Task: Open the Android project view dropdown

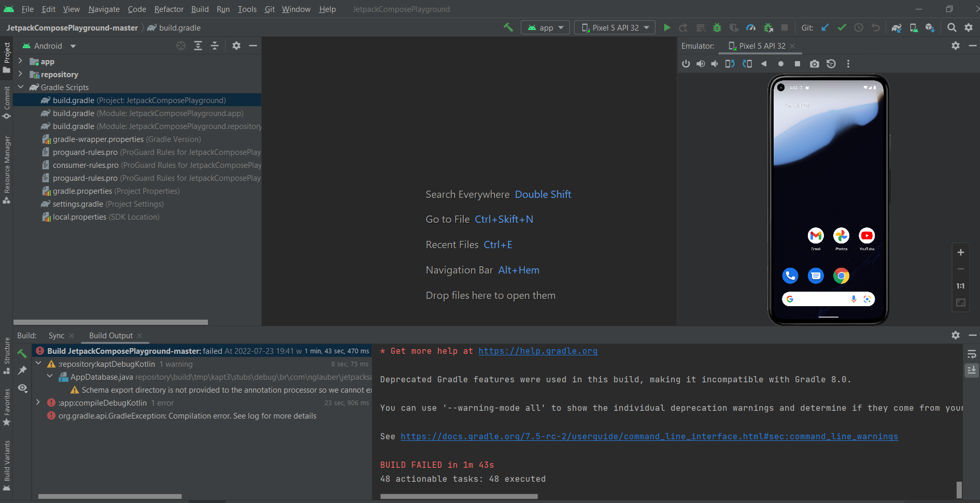Action: (x=49, y=46)
